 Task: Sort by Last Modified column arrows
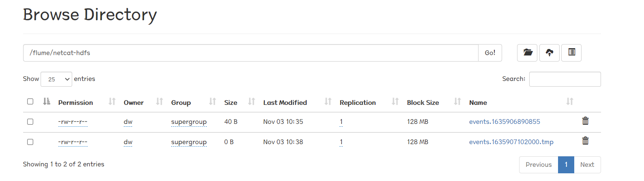click(x=328, y=102)
